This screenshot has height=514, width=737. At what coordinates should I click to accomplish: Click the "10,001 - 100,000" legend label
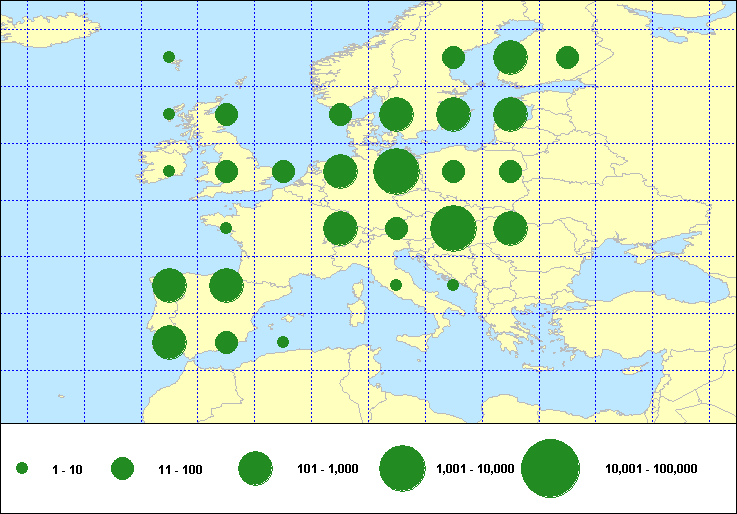(x=651, y=469)
